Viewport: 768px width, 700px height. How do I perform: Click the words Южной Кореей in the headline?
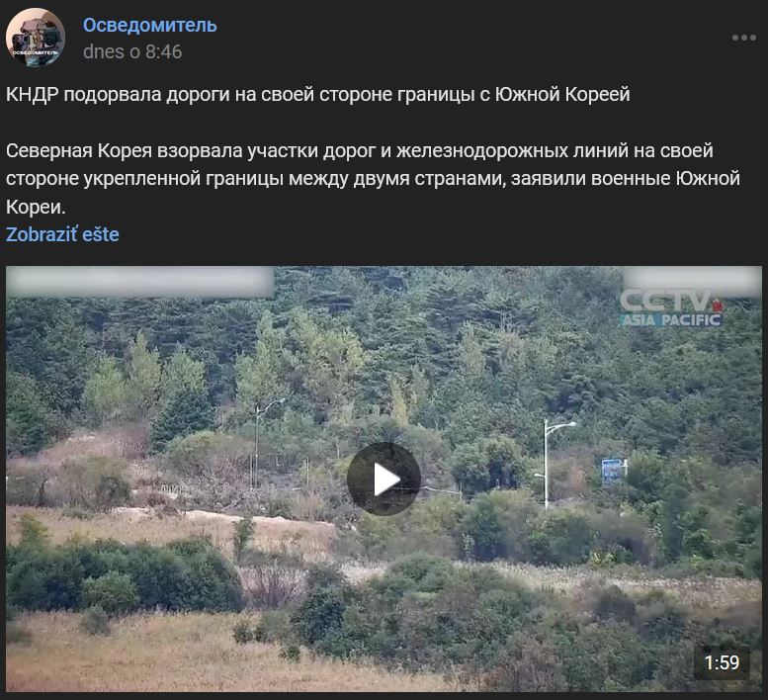(561, 94)
